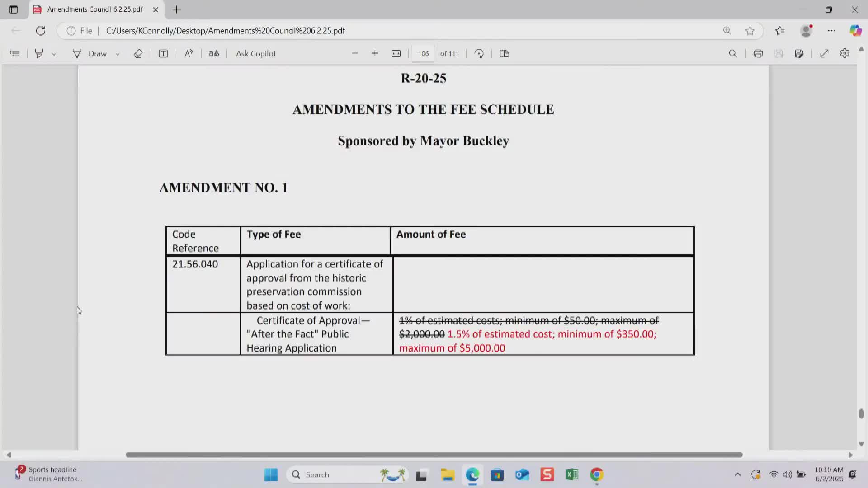The width and height of the screenshot is (868, 488).
Task: Select the Erase tool
Action: [x=138, y=53]
